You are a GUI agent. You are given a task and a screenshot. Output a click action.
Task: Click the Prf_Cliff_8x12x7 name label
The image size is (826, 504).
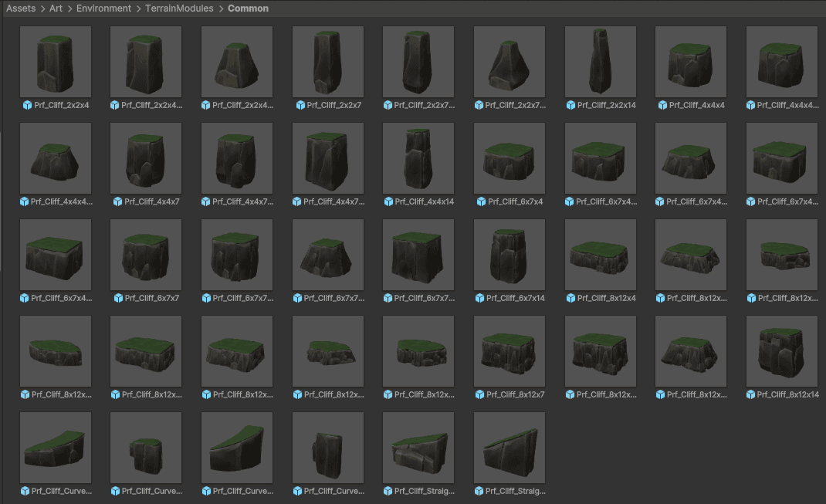[515, 394]
